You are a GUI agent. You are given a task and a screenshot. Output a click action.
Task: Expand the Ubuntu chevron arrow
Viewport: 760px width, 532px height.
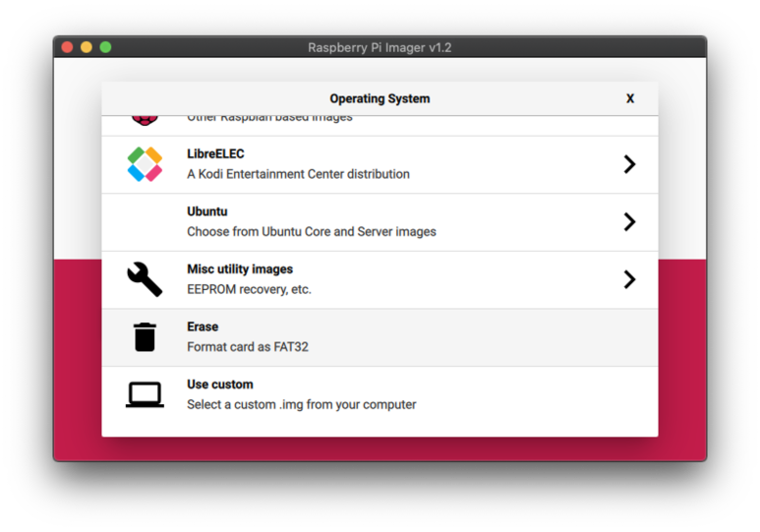[629, 222]
